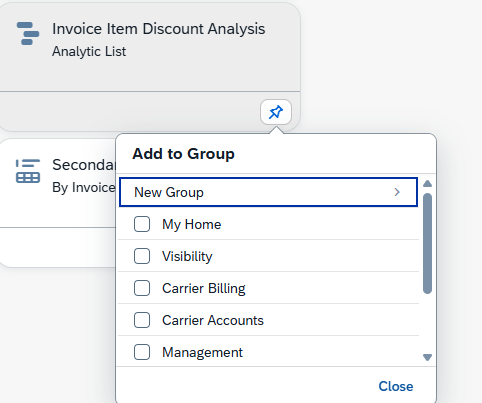Click the New Group right chevron

click(x=397, y=192)
